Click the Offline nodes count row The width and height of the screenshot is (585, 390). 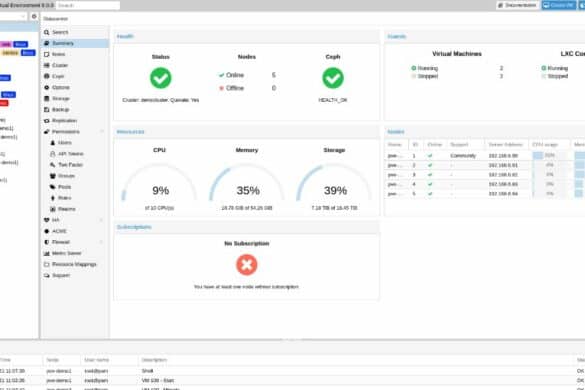point(247,88)
